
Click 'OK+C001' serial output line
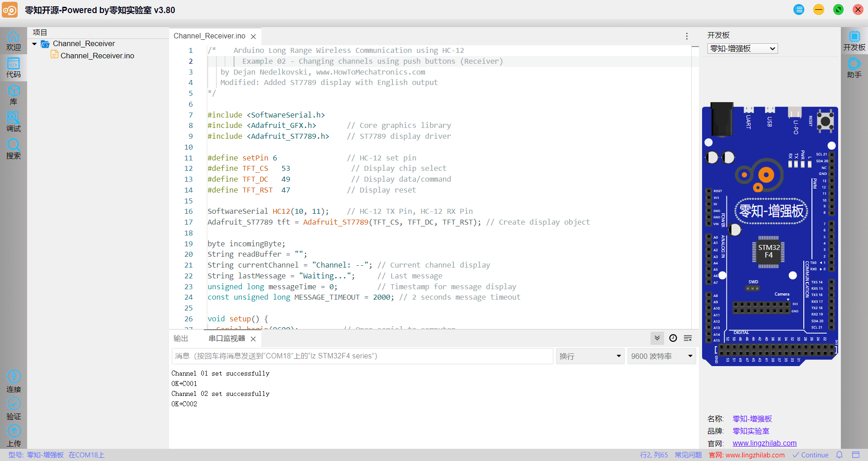(x=184, y=384)
